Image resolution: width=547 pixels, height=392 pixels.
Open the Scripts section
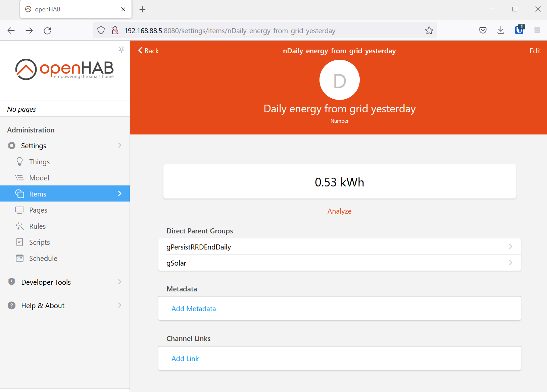tap(39, 242)
